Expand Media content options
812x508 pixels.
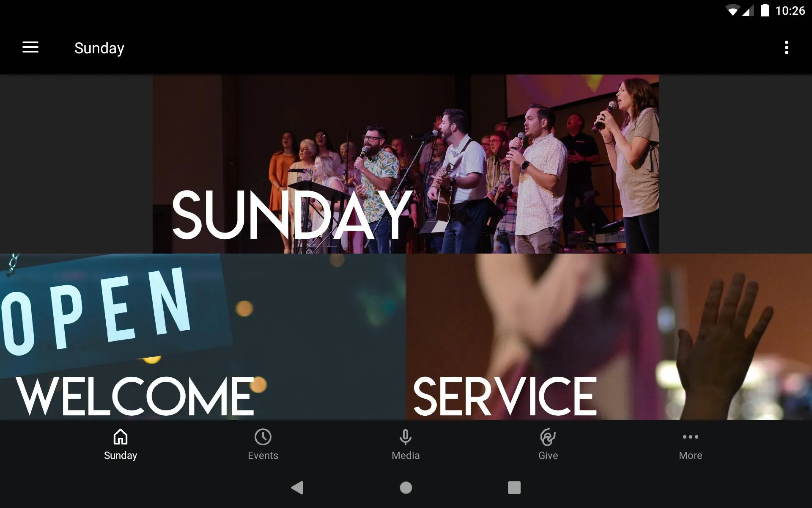405,444
